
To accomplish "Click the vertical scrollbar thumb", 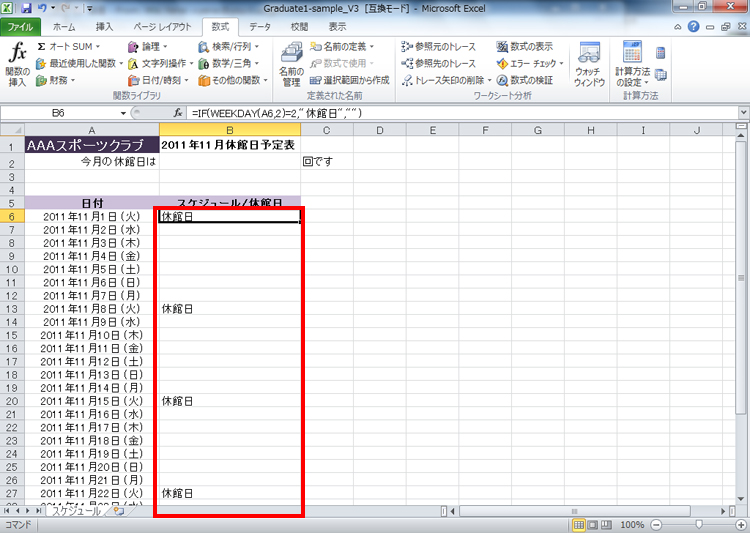I will click(741, 278).
